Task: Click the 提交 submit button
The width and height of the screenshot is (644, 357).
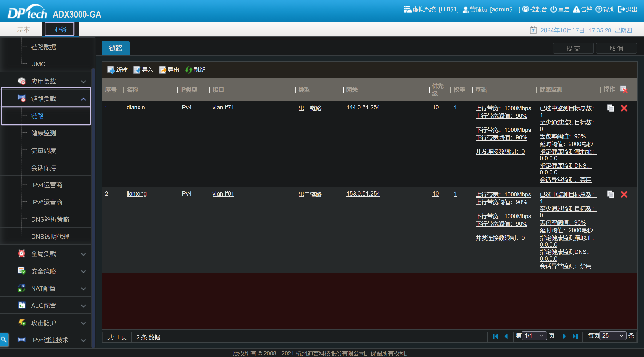Action: (x=573, y=48)
